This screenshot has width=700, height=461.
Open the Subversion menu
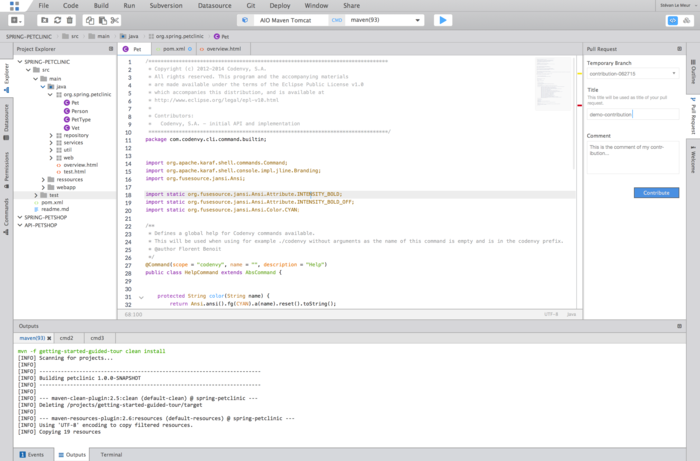pos(165,5)
